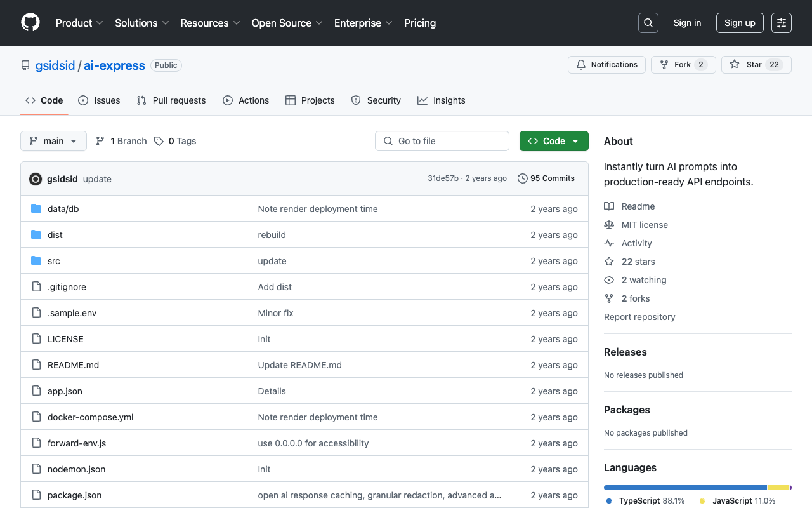Viewport: 812px width, 508px height.
Task: Click the 'rebuild' commit message for dist
Action: [272, 235]
